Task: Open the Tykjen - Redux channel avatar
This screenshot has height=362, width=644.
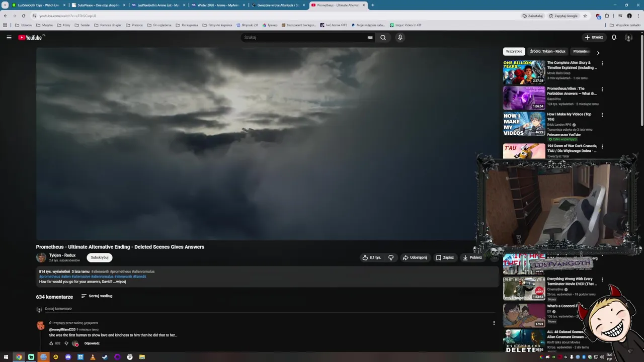Action: click(41, 257)
